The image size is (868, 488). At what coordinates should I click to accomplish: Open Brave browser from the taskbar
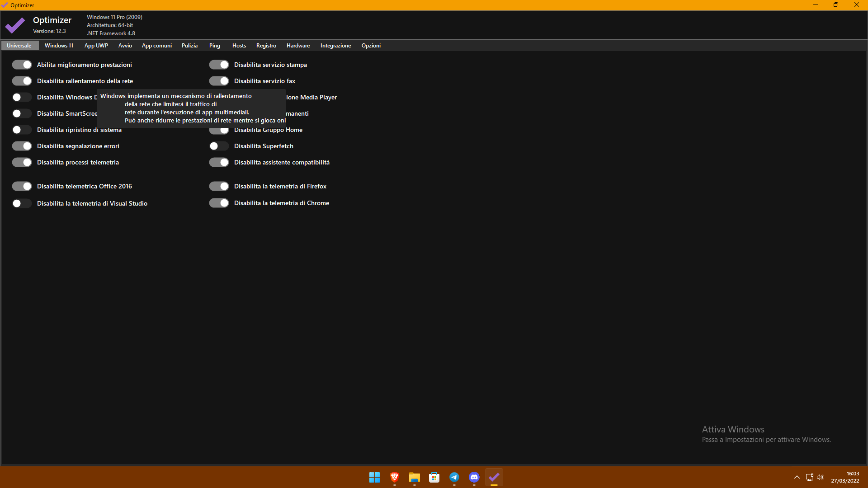point(394,477)
